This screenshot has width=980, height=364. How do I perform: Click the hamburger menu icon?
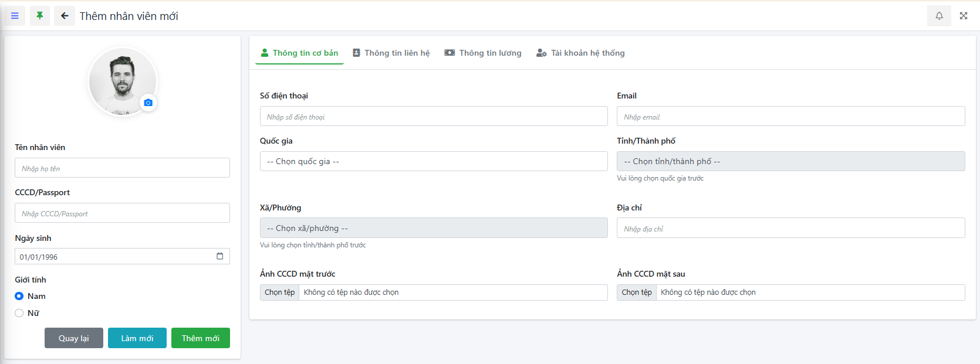tap(15, 16)
